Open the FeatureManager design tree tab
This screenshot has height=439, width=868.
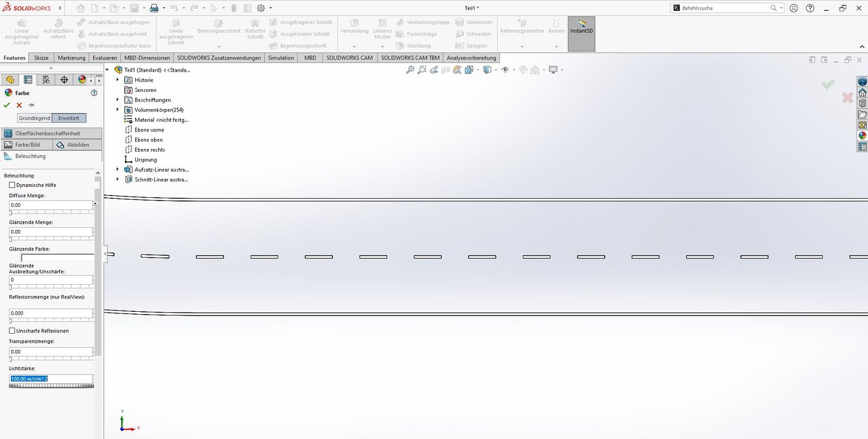[x=10, y=80]
